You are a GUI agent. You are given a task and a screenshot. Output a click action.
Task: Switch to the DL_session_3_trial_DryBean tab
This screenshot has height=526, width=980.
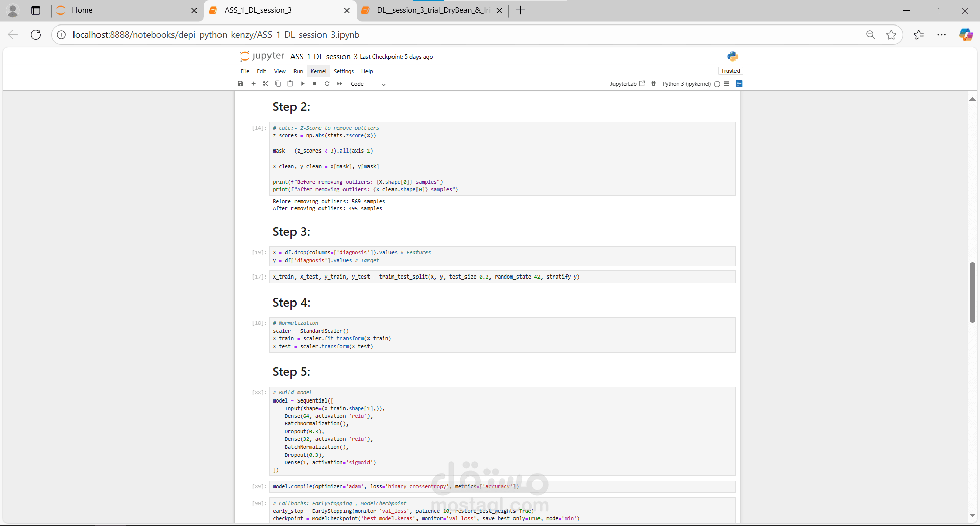pos(432,10)
